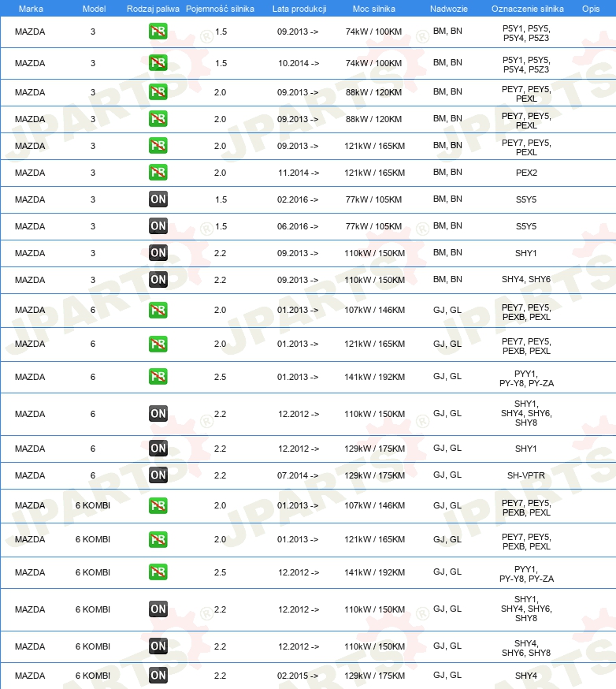
Task: Click petrol icon of 6 KOMBI 107kW row
Action: (x=158, y=505)
